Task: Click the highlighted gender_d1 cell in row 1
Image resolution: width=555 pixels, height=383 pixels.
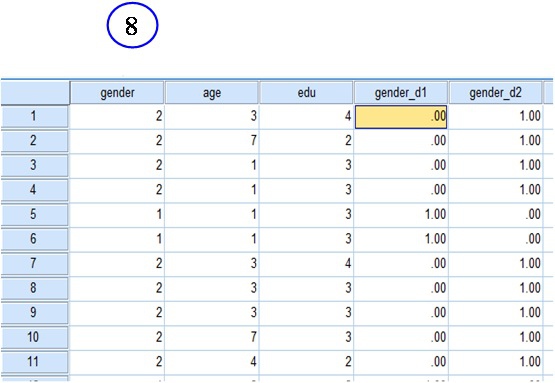Action: [x=401, y=117]
